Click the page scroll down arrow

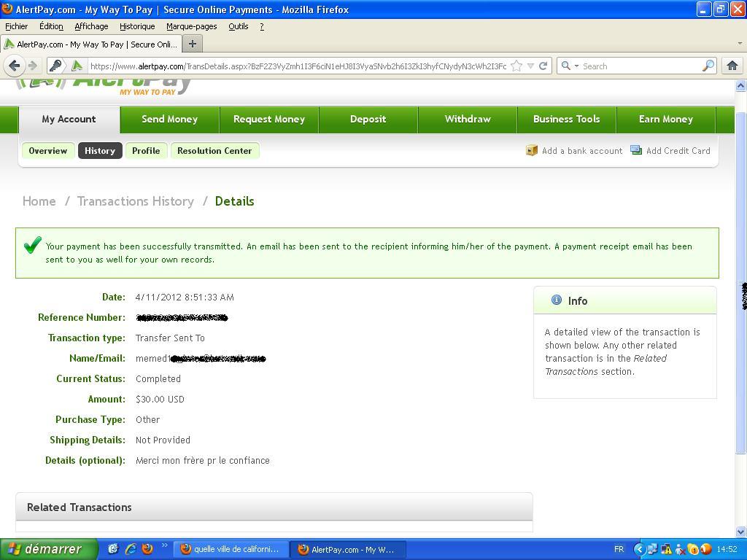click(740, 532)
